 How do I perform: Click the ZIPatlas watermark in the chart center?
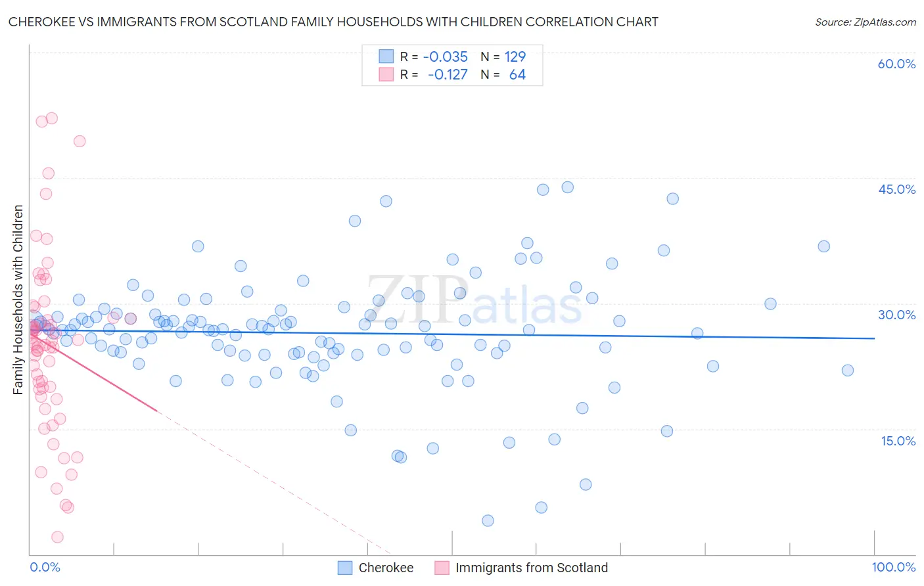point(474,300)
